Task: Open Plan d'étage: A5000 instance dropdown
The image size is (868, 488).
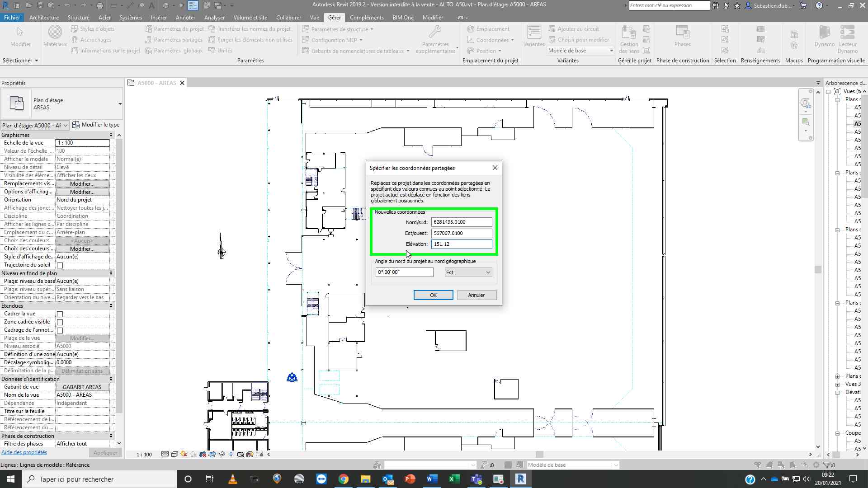Action: point(35,125)
